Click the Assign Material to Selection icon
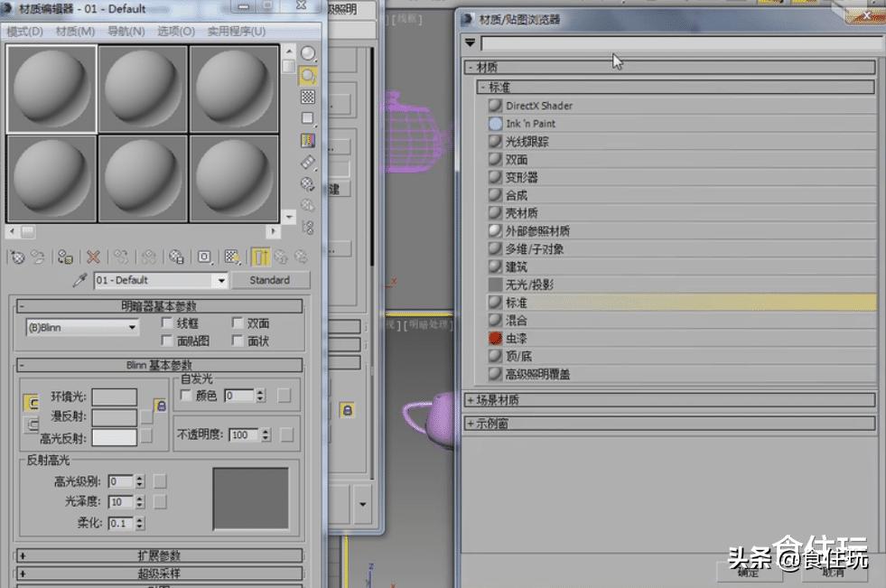Screen dimensions: 886x588 (65, 257)
